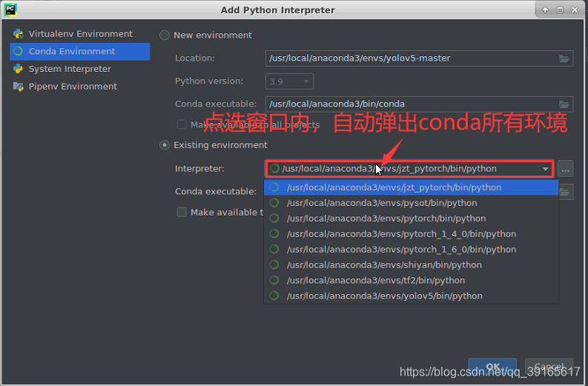Image resolution: width=588 pixels, height=386 pixels.
Task: Click conda icon of tf2 entry
Action: (x=274, y=280)
